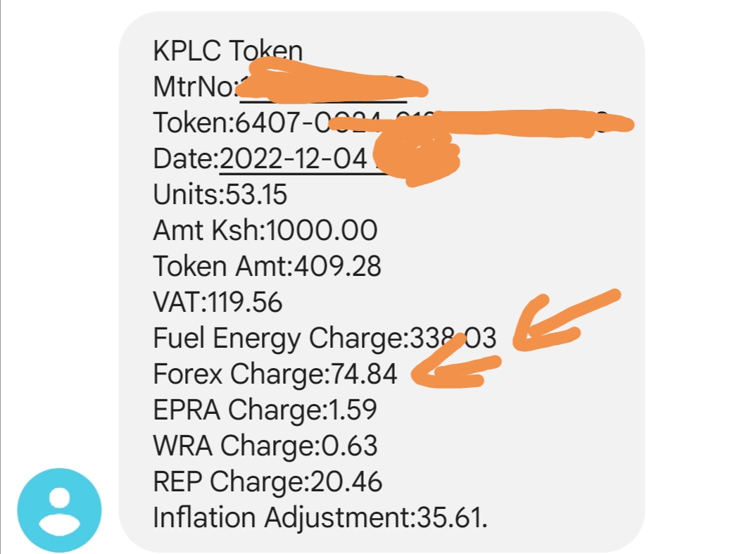The image size is (756, 554).
Task: Click the VAT:119.56 line
Action: 218,302
